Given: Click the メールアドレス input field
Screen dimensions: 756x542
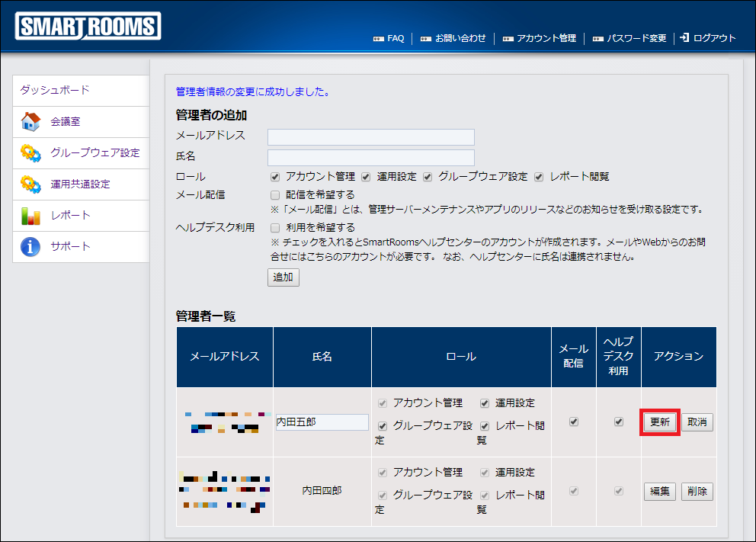Looking at the screenshot, I should tap(370, 137).
